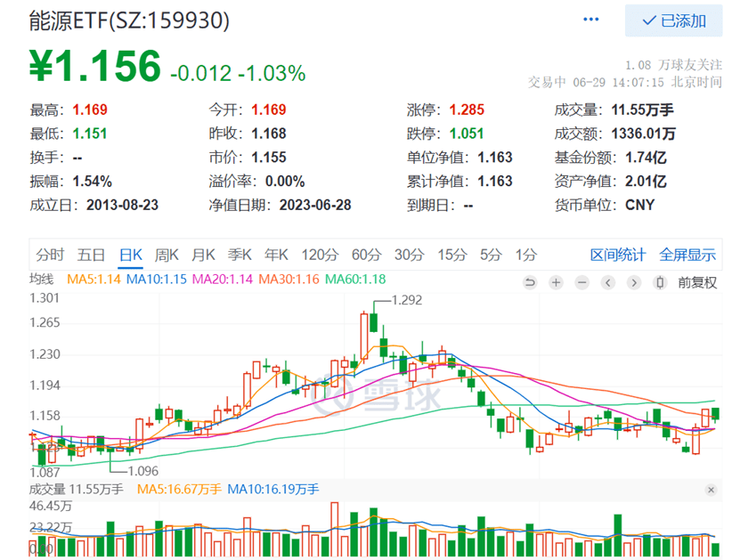
Task: Close the volume indicator panel
Action: tap(711, 490)
